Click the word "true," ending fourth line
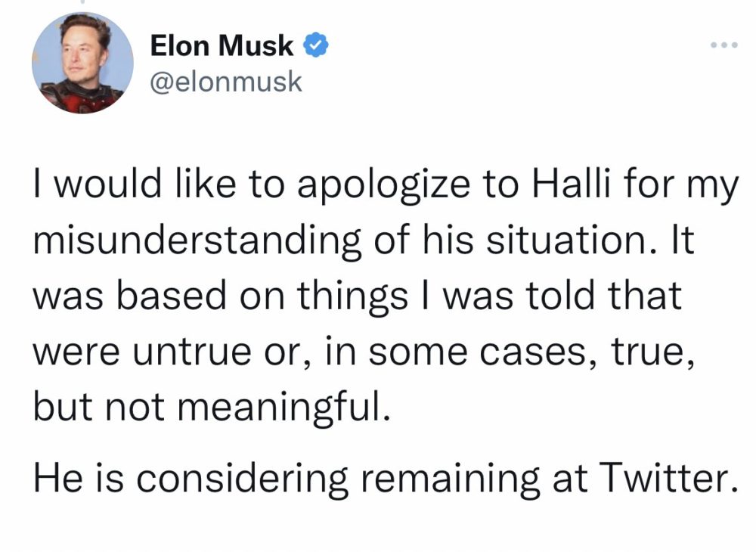This screenshot has height=552, width=756. (x=653, y=352)
